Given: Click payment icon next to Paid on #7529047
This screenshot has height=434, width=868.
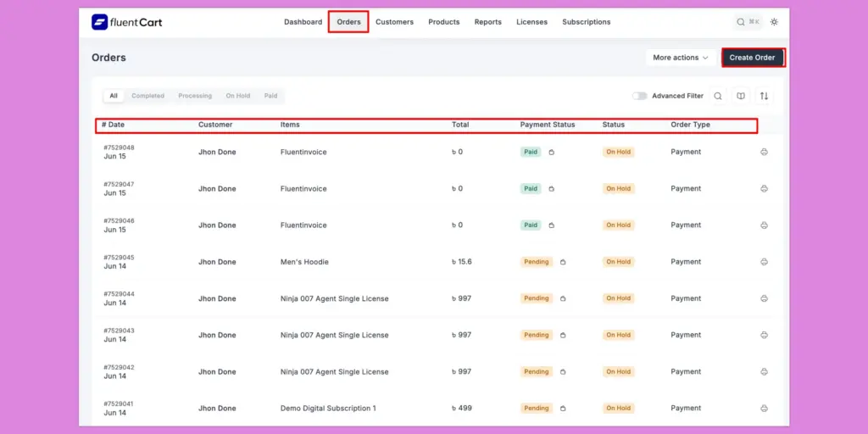Looking at the screenshot, I should tap(551, 188).
